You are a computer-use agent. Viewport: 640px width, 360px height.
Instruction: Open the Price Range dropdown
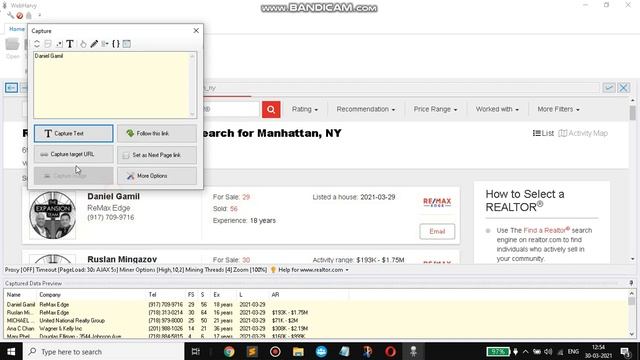436,109
